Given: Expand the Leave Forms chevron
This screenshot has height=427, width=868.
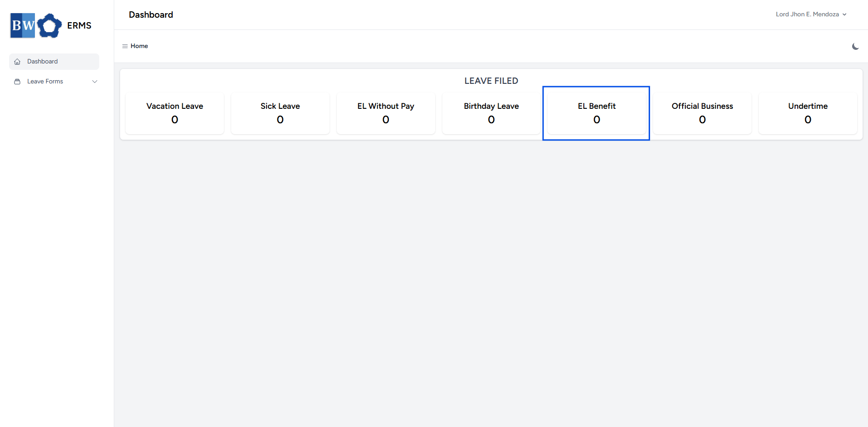Looking at the screenshot, I should [95, 82].
